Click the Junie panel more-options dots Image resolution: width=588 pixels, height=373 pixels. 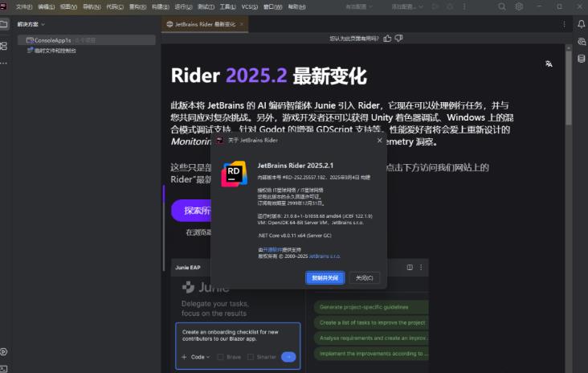(421, 267)
